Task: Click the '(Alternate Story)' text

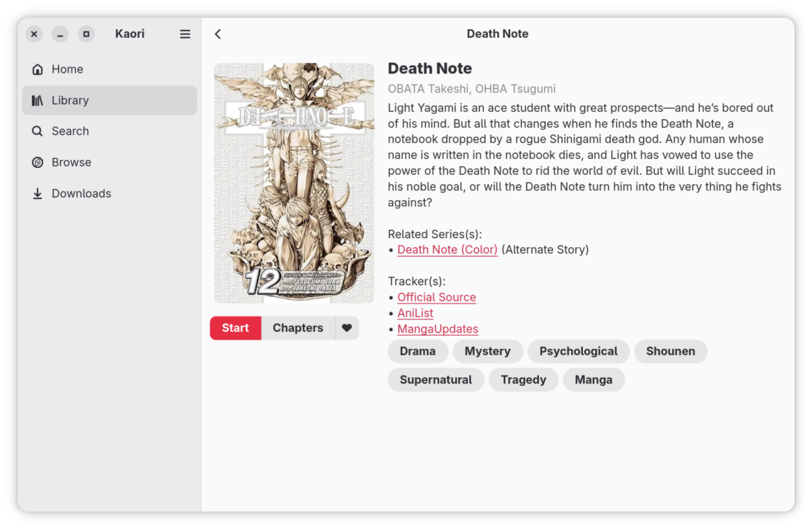Action: [545, 250]
